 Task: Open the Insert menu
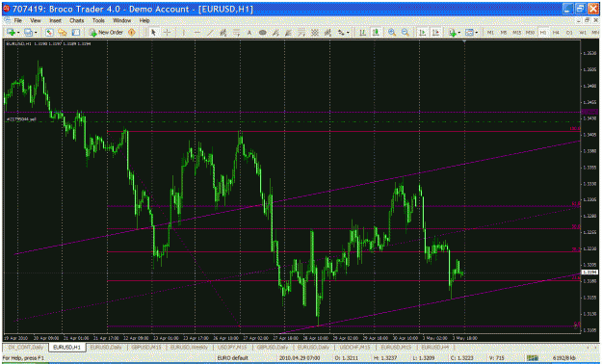[55, 20]
